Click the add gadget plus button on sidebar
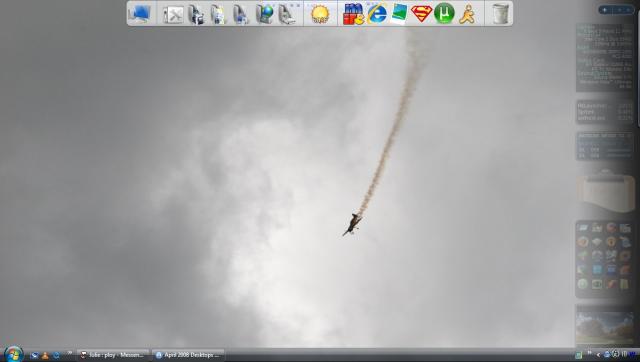The image size is (640, 362). pos(605,10)
